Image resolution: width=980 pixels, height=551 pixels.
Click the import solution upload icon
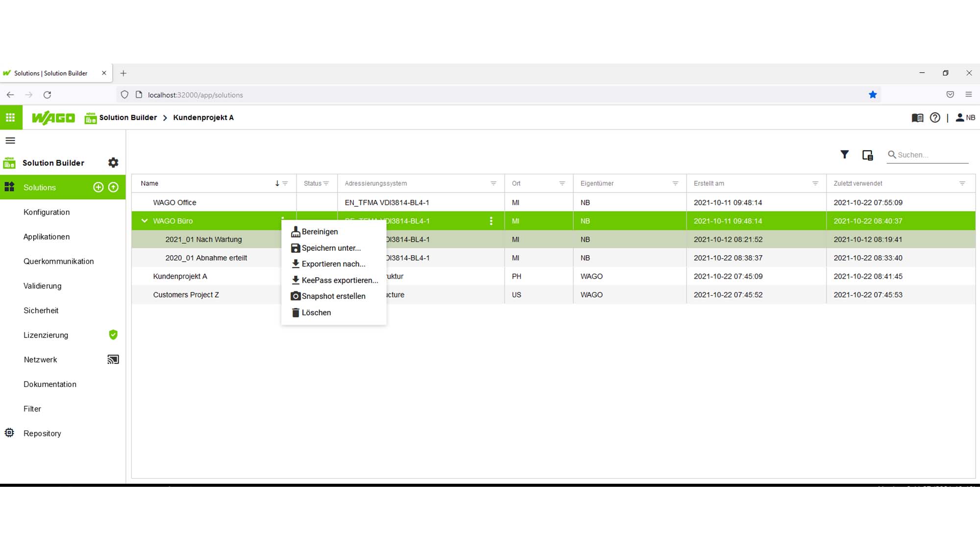(x=113, y=187)
